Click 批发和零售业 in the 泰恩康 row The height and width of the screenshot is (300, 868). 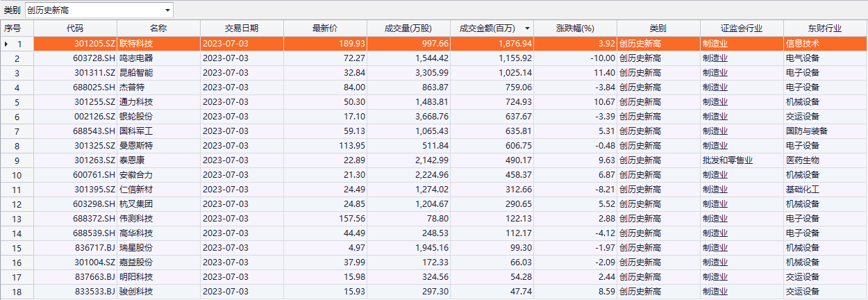pos(728,160)
